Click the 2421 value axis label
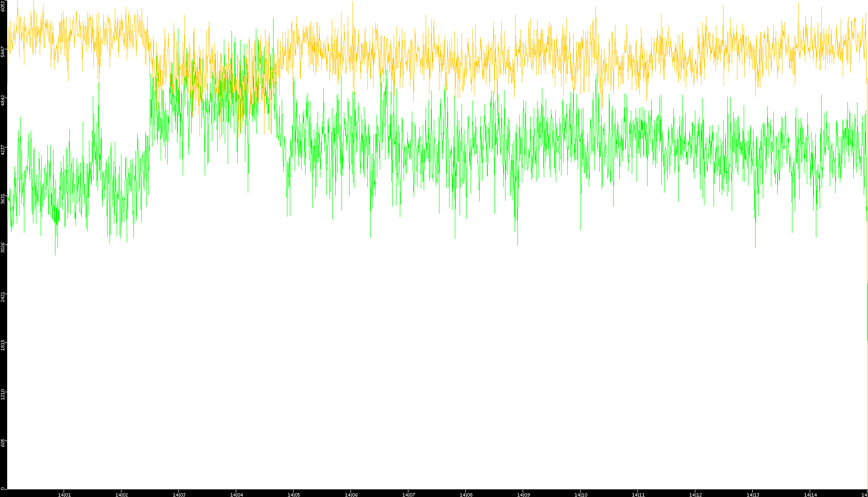 (3, 297)
